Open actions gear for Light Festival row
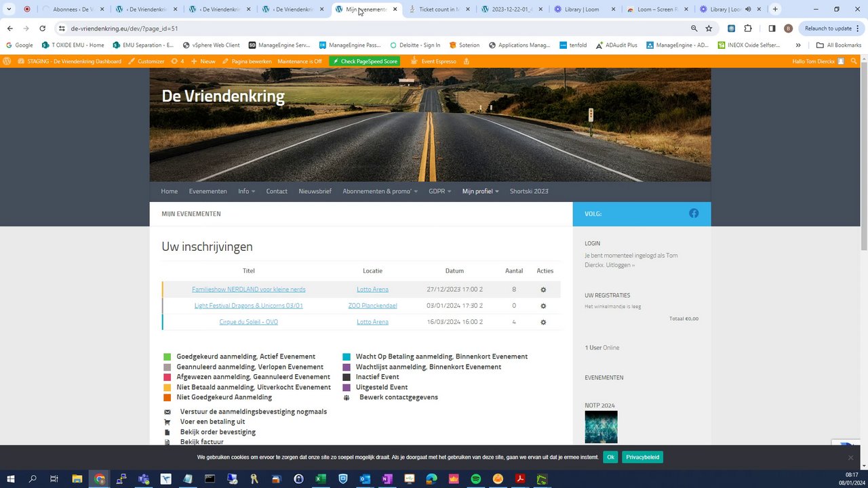Image resolution: width=868 pixels, height=488 pixels. coord(543,306)
